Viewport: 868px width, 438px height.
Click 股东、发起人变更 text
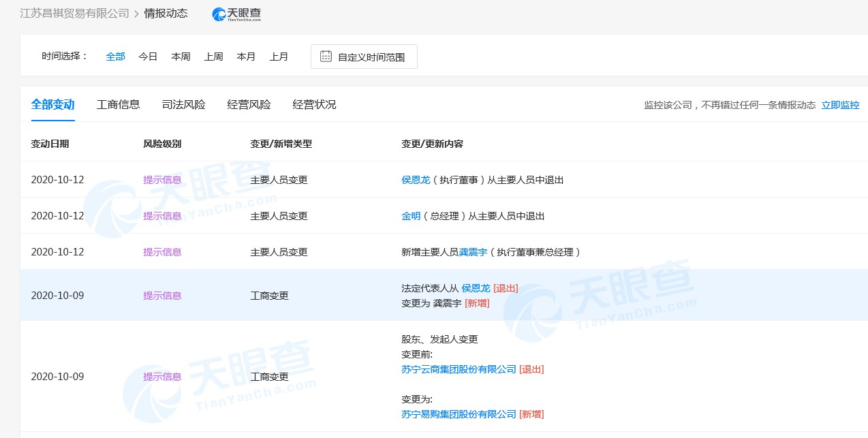click(439, 339)
